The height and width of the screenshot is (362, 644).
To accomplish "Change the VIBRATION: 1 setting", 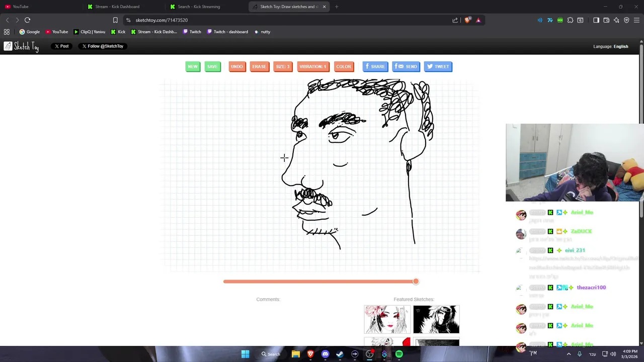I will 313,66.
